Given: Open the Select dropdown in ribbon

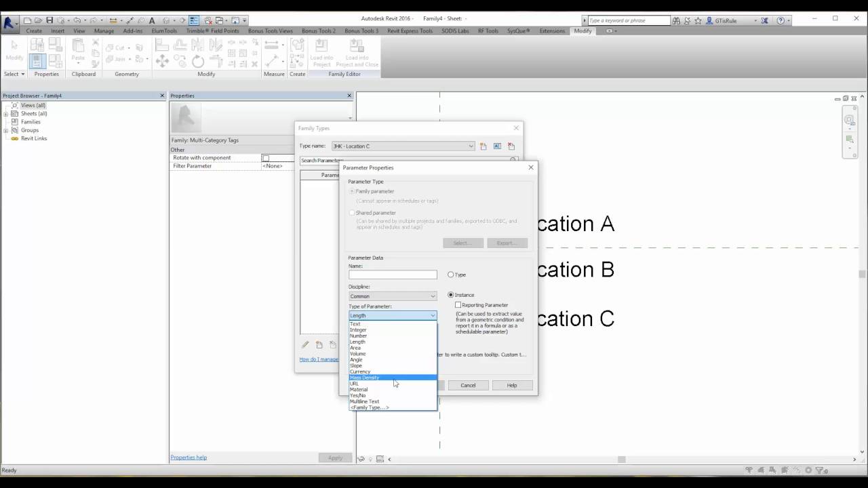Looking at the screenshot, I should click(x=14, y=74).
